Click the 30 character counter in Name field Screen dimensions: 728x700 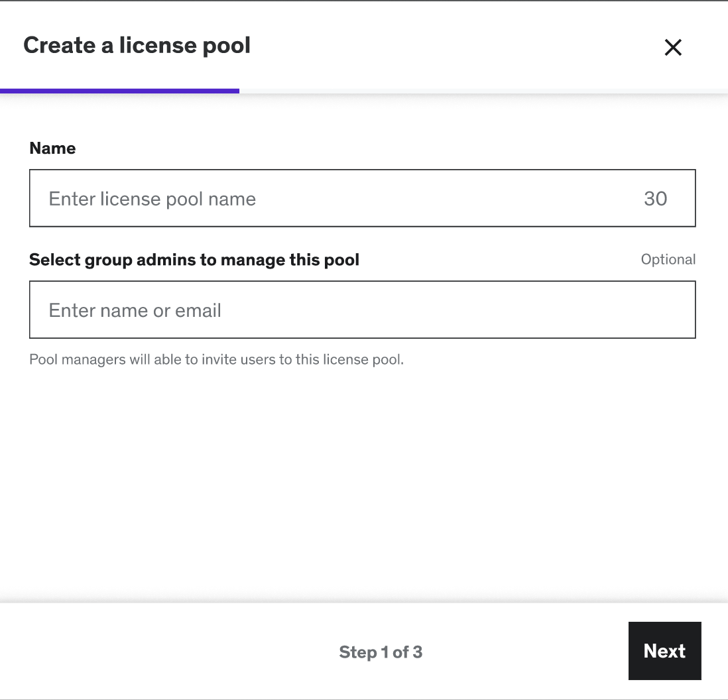pyautogui.click(x=655, y=199)
